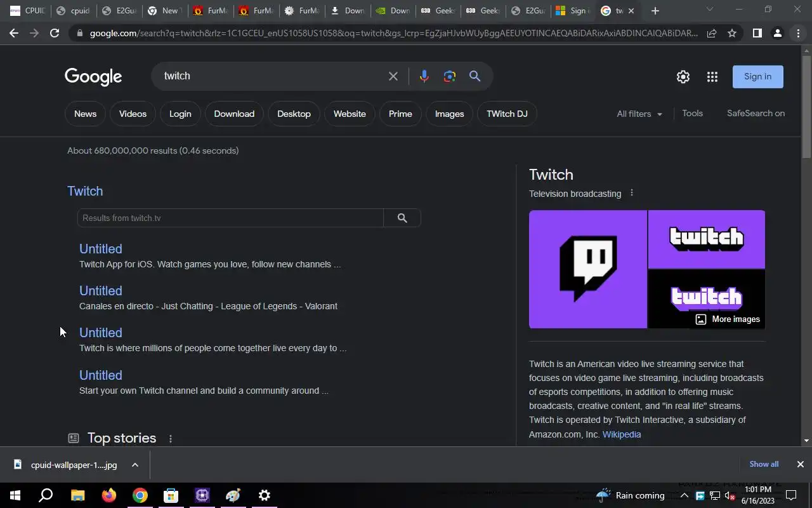Image resolution: width=812 pixels, height=508 pixels.
Task: Select the Desktop search chip
Action: 294,114
